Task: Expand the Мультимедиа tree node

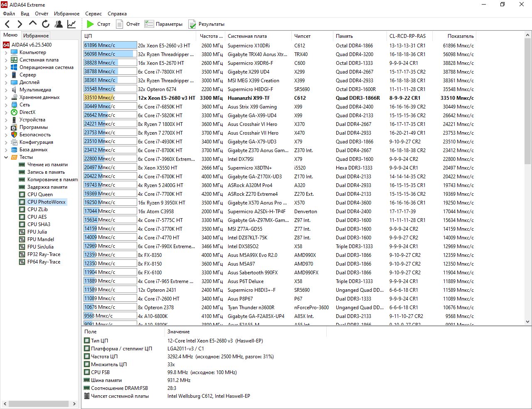Action: tap(6, 90)
